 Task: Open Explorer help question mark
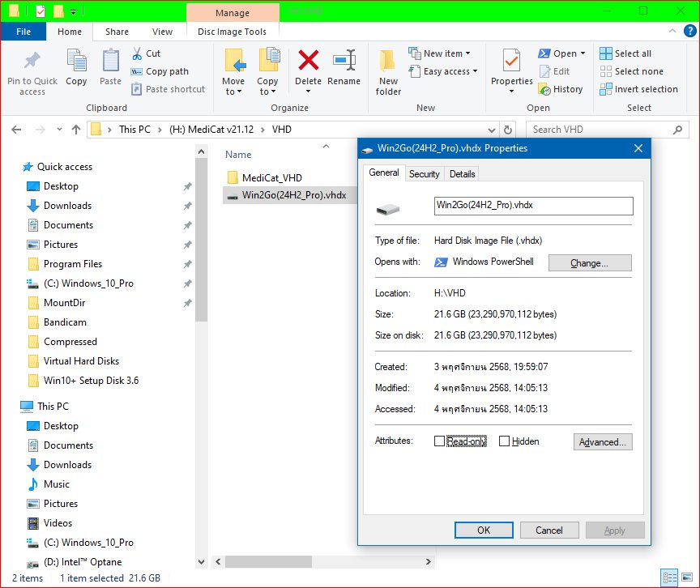tap(689, 31)
